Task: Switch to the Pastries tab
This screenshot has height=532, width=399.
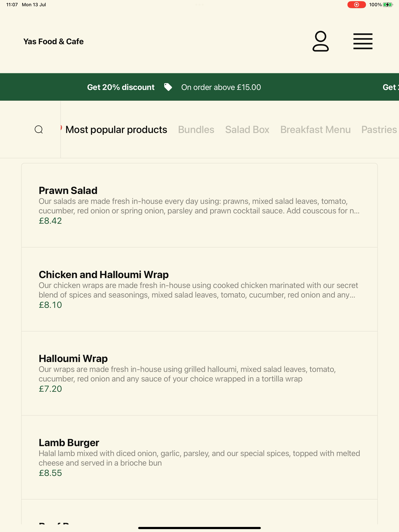Action: 379,130
